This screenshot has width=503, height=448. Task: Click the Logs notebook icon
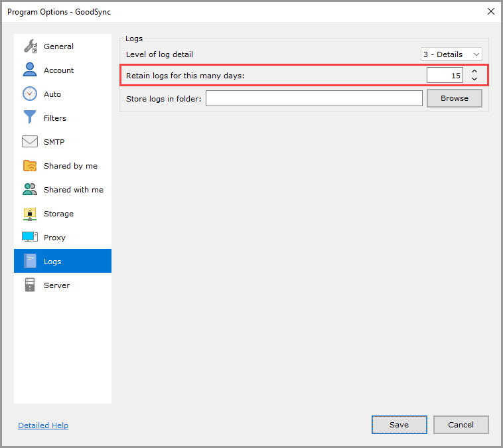point(30,261)
